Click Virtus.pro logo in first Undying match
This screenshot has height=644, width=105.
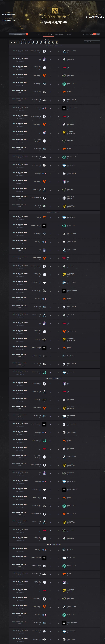tap(44, 76)
